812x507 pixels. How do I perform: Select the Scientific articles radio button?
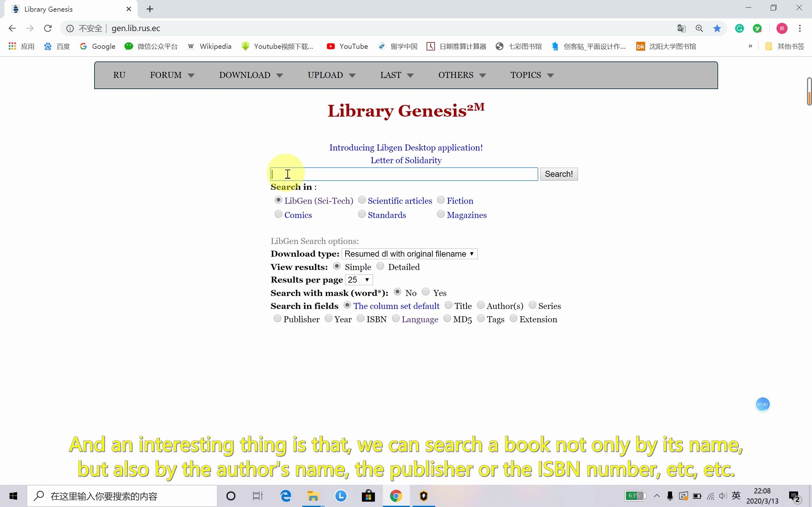[362, 200]
